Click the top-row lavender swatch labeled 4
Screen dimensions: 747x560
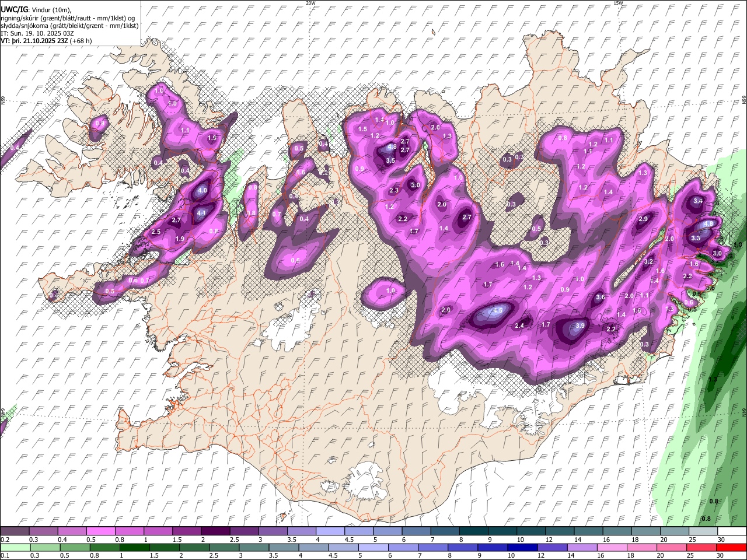point(330,531)
